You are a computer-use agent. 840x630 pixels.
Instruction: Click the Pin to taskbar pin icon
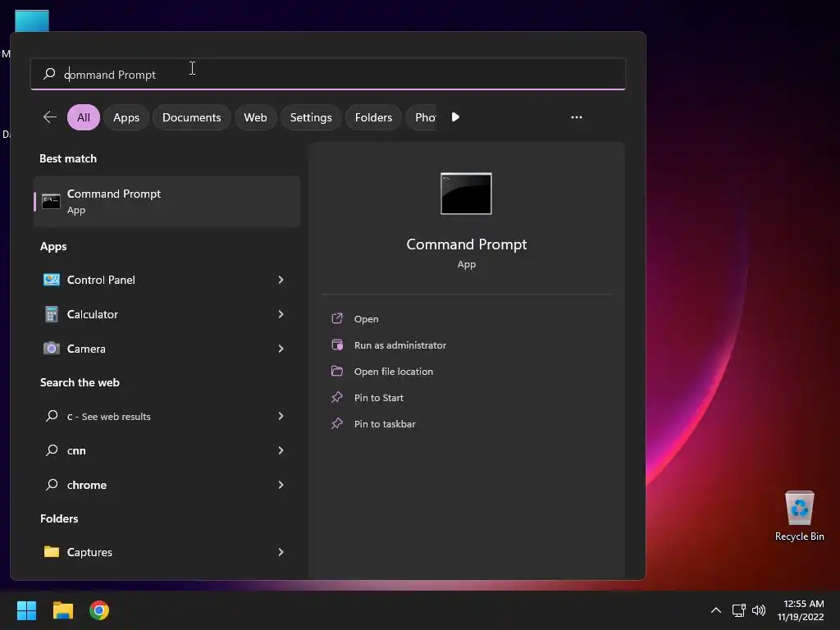tap(337, 423)
